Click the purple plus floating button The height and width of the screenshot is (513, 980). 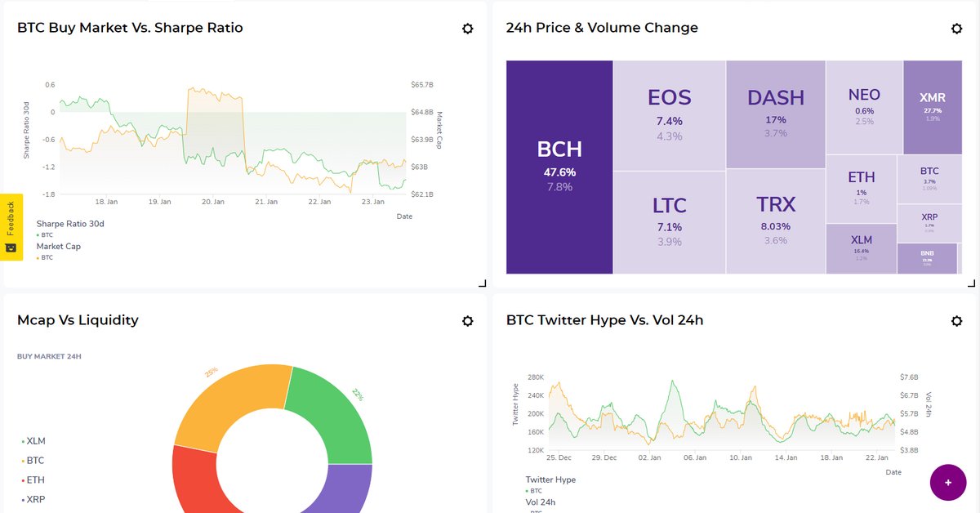coord(947,482)
